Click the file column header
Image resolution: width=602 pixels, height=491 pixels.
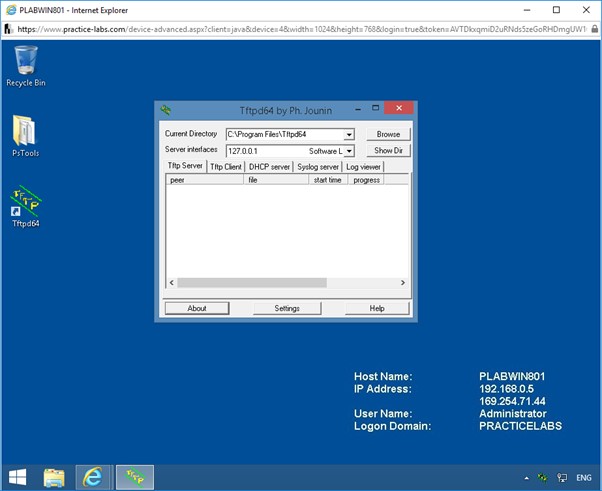pyautogui.click(x=276, y=180)
